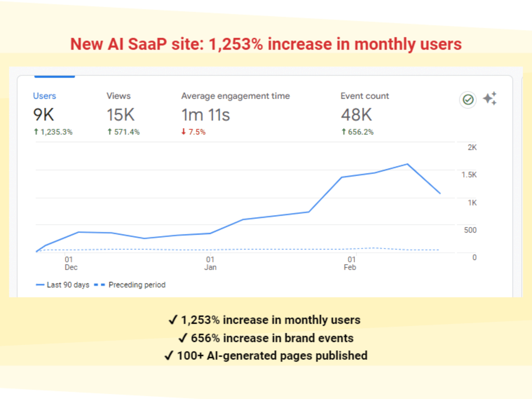Viewport: 532px width, 399px height.
Task: Click the '656% increase in brand events' line
Action: [266, 338]
